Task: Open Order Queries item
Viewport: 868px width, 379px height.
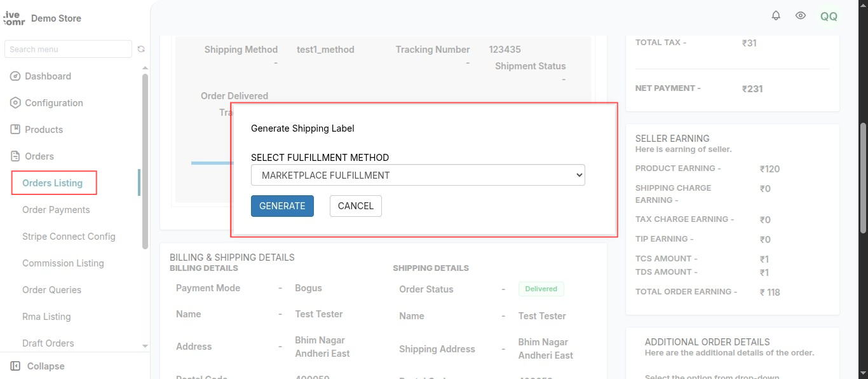Action: click(51, 290)
